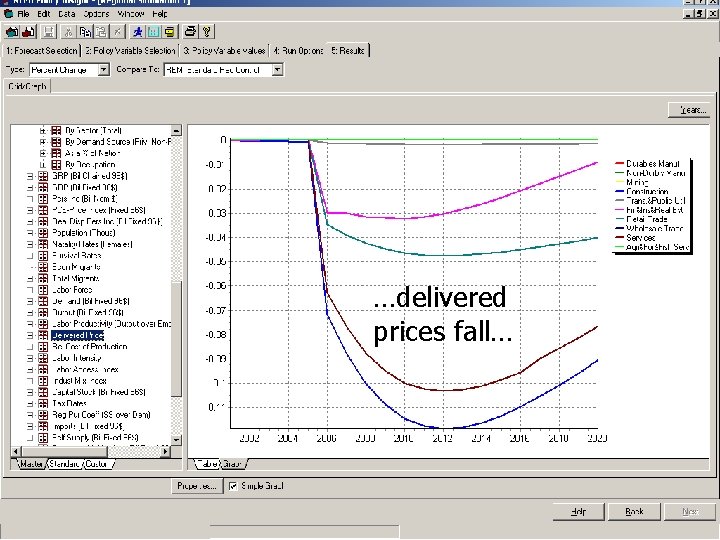
Task: Click the application icon left of File menu
Action: coord(8,14)
